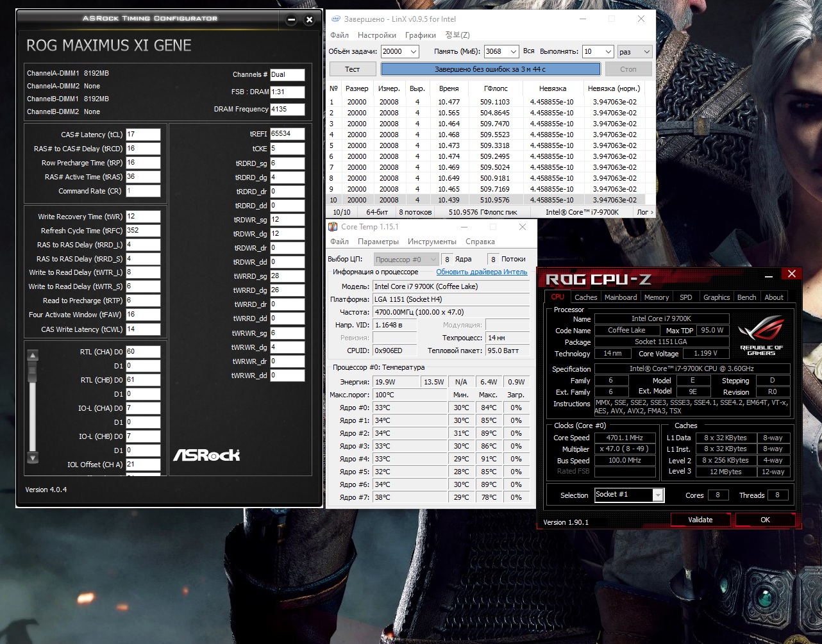Switch to Bench tab in CPU-Z

coord(747,297)
